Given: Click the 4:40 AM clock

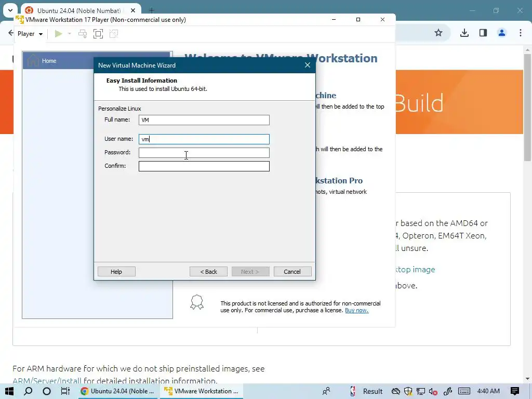Looking at the screenshot, I should (x=488, y=391).
